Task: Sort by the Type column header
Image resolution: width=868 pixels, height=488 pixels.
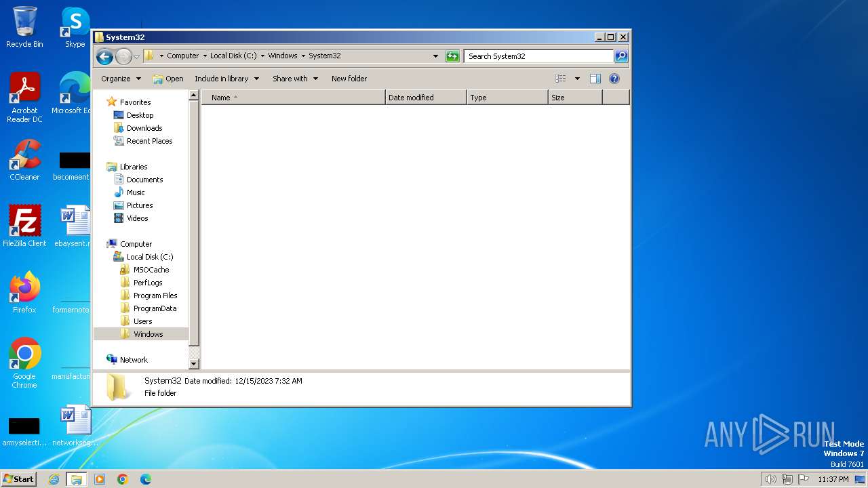Action: pyautogui.click(x=507, y=98)
